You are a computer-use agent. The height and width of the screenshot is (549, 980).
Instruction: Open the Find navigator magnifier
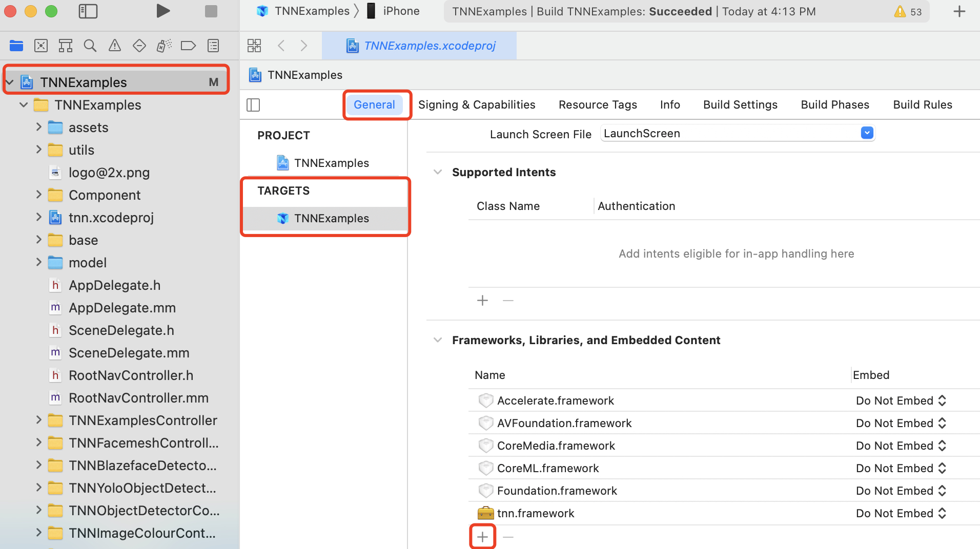[x=90, y=46]
